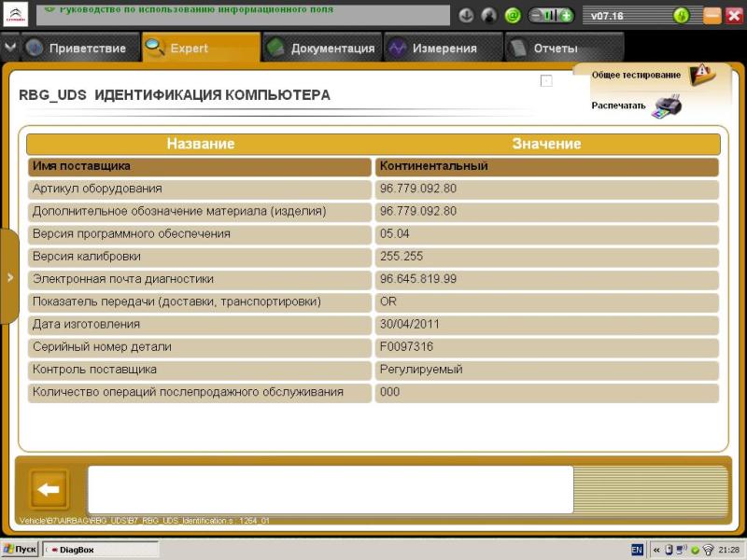Image resolution: width=747 pixels, height=560 pixels.
Task: Click the value 96.645.819.99
Action: tap(417, 279)
